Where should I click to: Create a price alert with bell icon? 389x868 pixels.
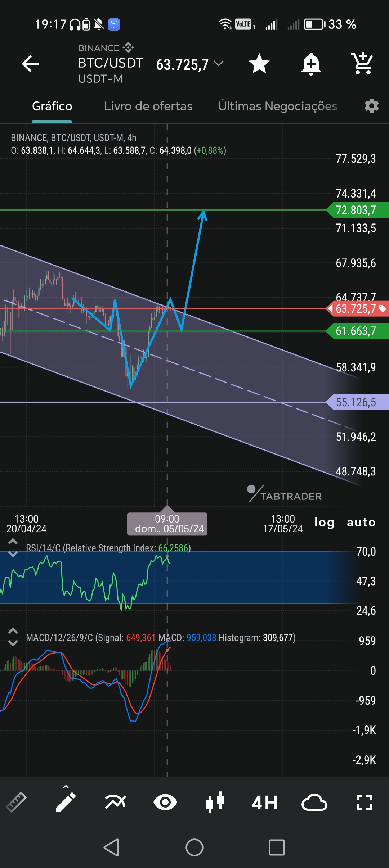coord(311,64)
